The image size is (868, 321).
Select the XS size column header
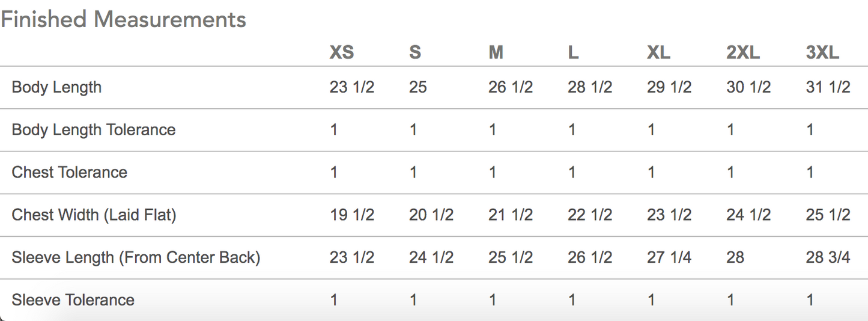tap(341, 53)
